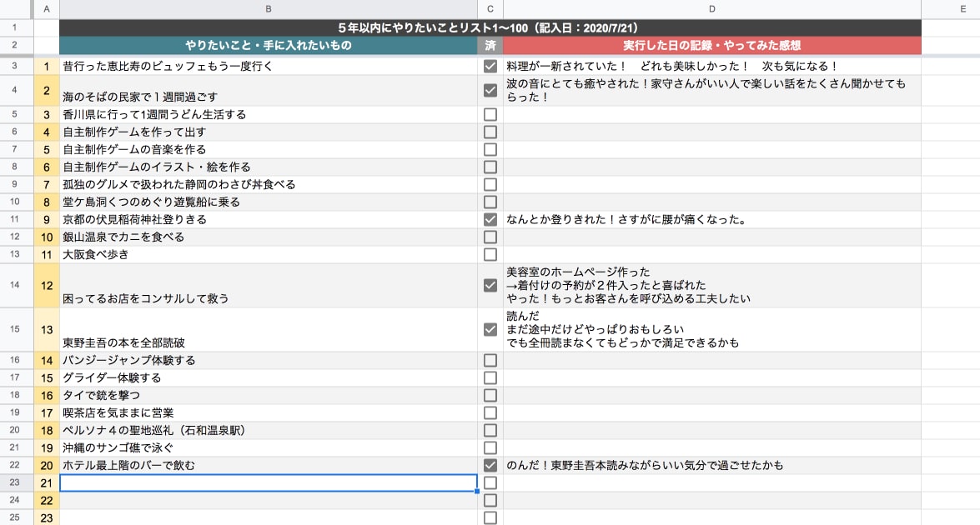
Task: Check the box for ペルソナ4の聖地巡礼 row
Action: 490,431
